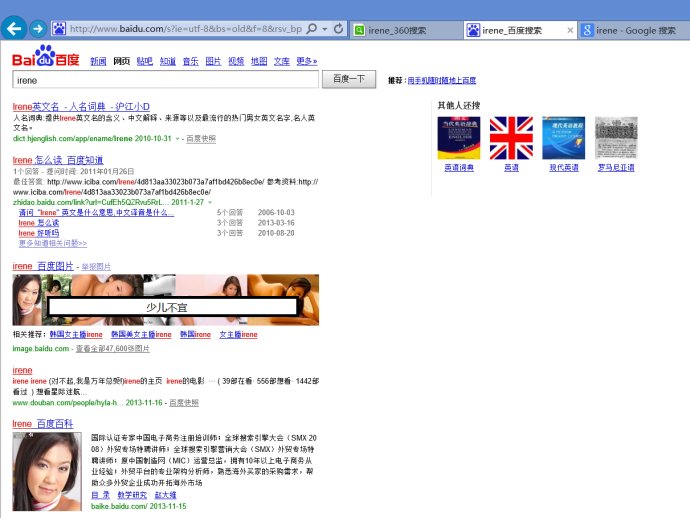
Task: Refresh the page with the reload icon
Action: point(338,29)
